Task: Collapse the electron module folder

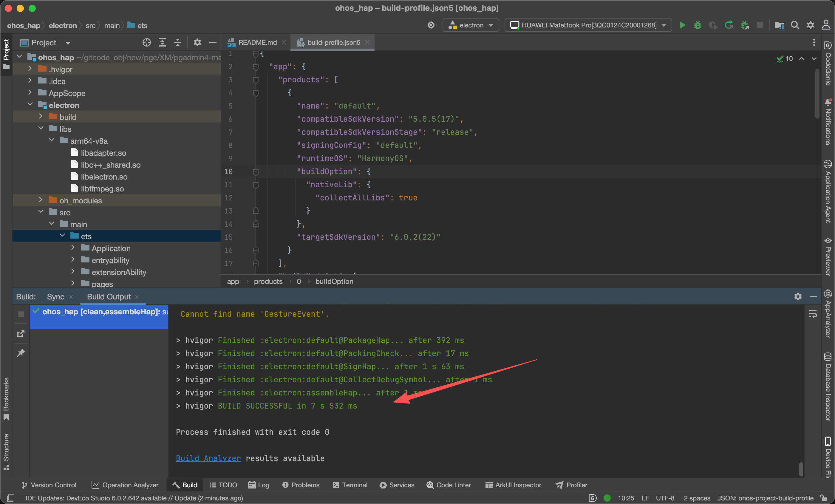Action: [x=30, y=104]
